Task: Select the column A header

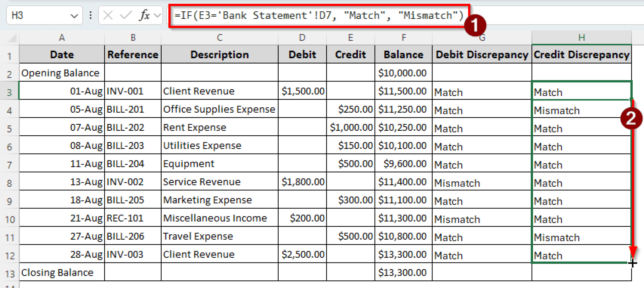Action: click(62, 37)
